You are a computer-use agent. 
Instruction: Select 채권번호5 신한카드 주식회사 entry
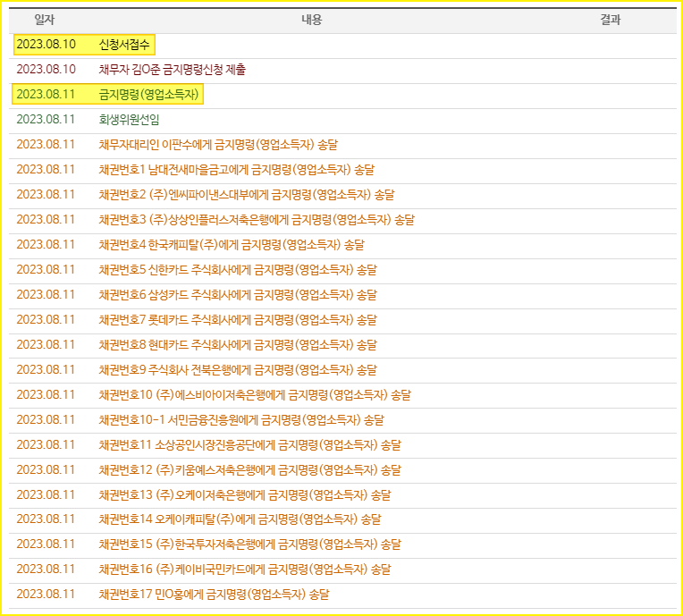tap(238, 270)
